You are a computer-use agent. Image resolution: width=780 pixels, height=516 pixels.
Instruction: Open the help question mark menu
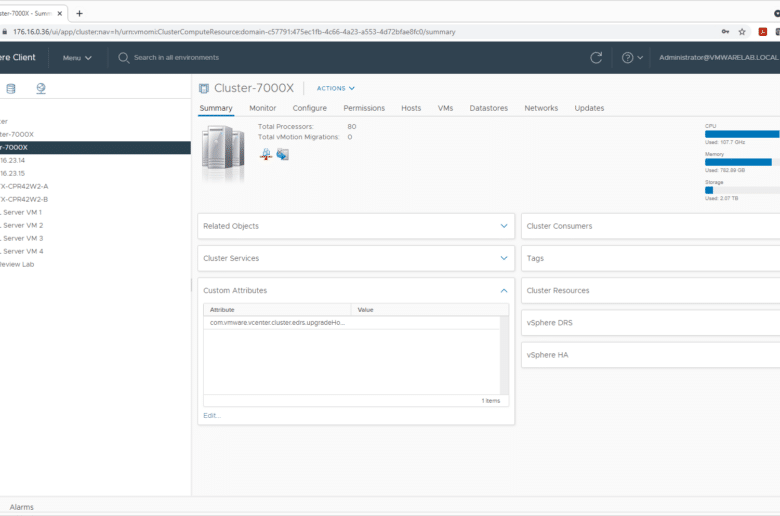click(632, 58)
